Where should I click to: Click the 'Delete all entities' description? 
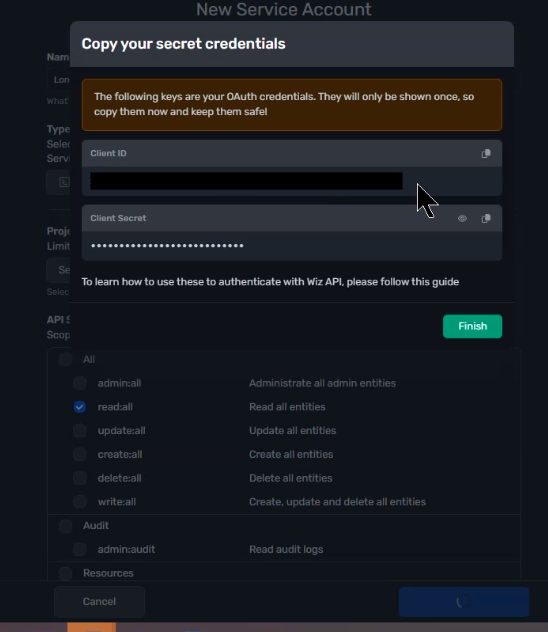click(x=291, y=478)
